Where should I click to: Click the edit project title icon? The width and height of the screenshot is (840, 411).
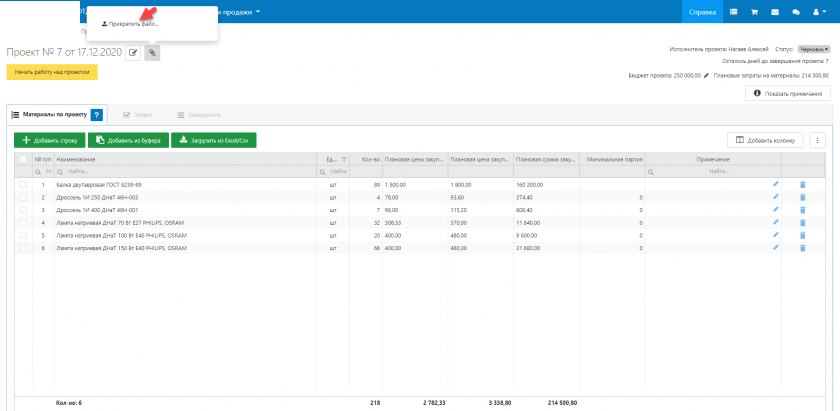click(x=133, y=52)
